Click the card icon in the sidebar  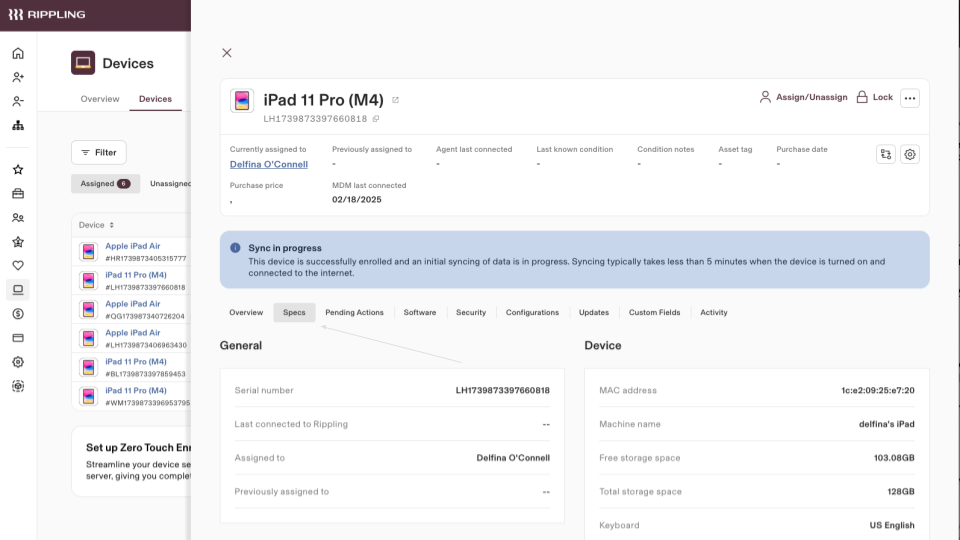click(18, 338)
